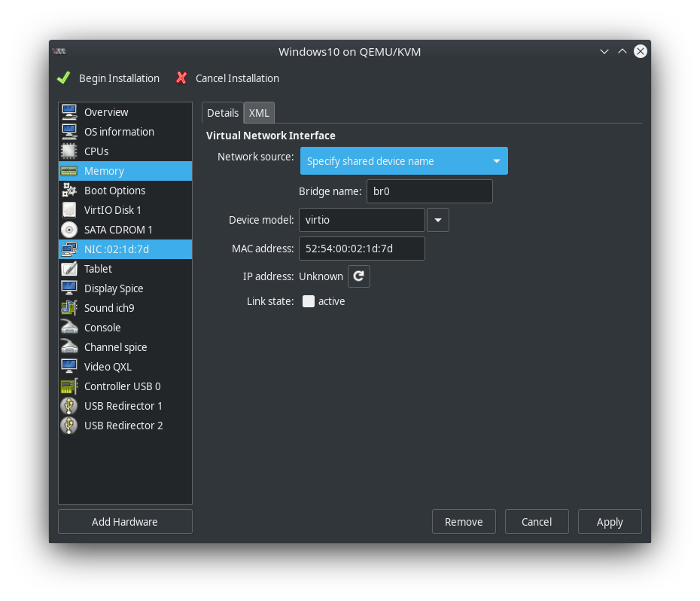The image size is (700, 601).
Task: Select the CPUs entry text
Action: (x=96, y=151)
